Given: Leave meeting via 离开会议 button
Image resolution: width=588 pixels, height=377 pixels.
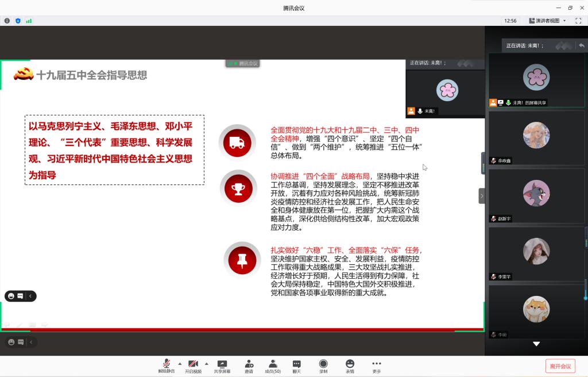Looking at the screenshot, I should coord(560,366).
